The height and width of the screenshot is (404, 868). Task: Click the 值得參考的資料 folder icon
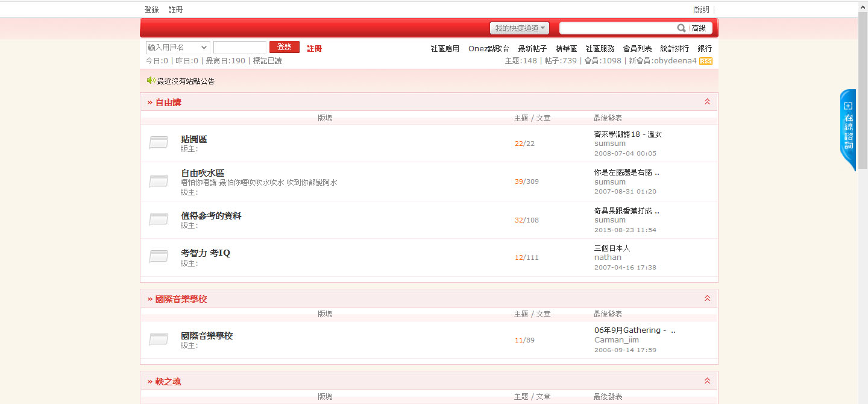point(159,219)
